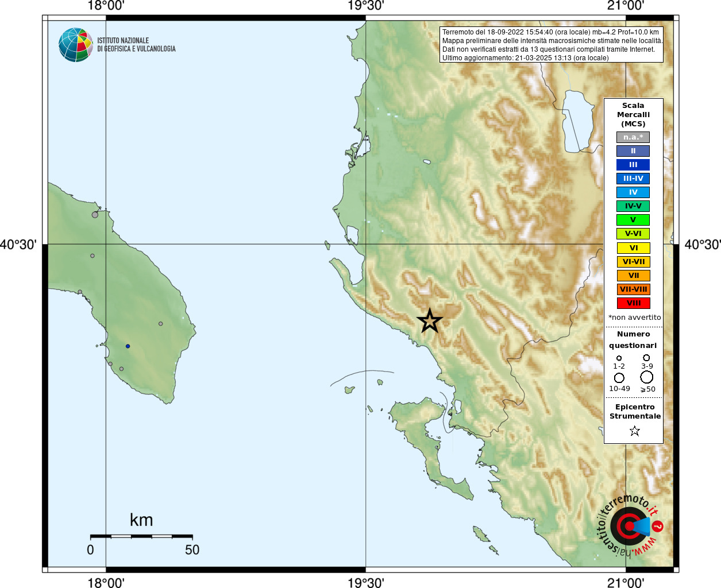Click the 40°30' latitude label at left
This screenshot has height=588, width=721.
pyautogui.click(x=18, y=245)
